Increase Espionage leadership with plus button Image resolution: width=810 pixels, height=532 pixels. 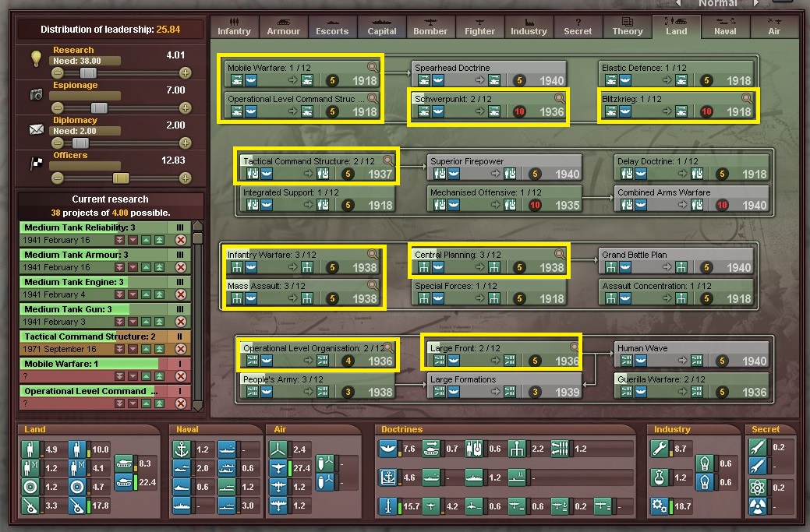coord(185,107)
